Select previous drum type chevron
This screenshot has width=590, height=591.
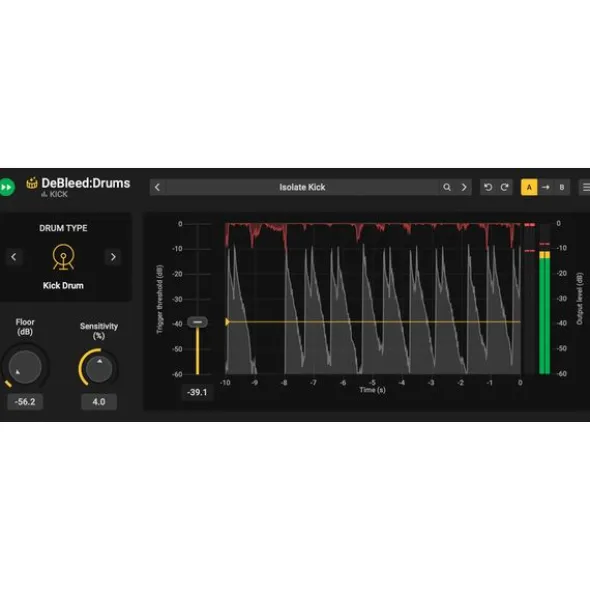point(14,257)
